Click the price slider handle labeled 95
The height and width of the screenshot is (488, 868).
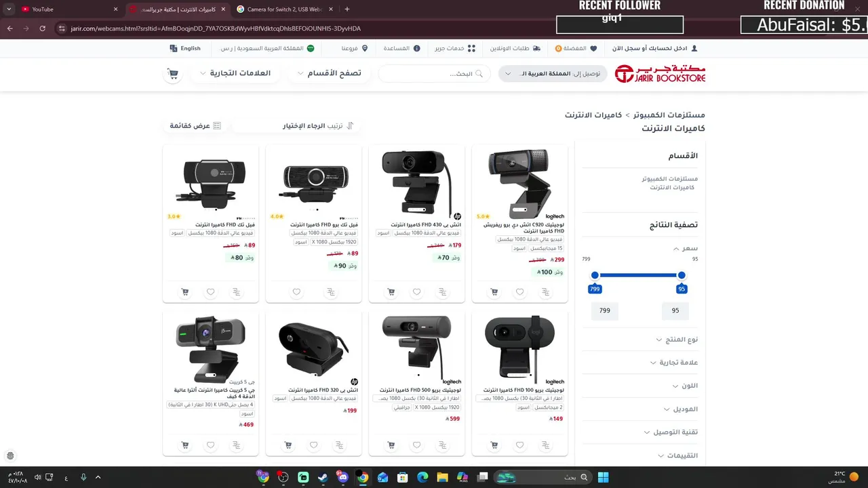coord(682,275)
